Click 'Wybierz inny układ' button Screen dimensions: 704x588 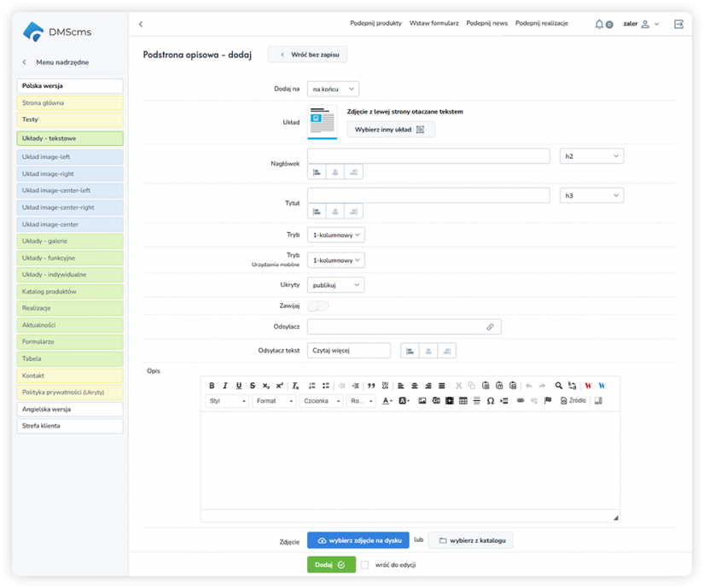[390, 130]
